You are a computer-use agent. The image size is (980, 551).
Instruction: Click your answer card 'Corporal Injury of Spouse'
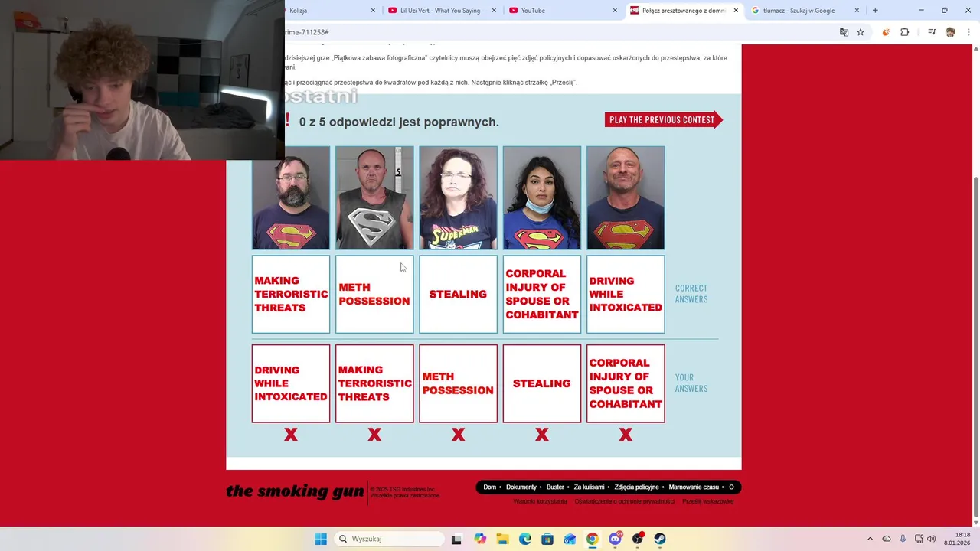[x=626, y=383]
